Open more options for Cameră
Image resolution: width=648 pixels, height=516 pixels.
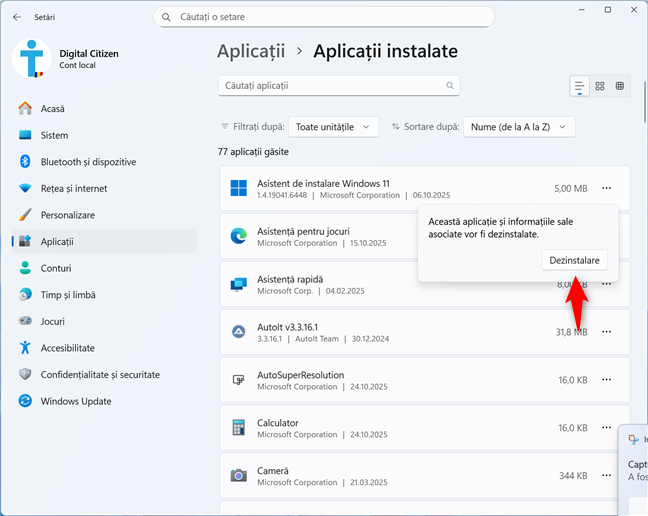(606, 476)
